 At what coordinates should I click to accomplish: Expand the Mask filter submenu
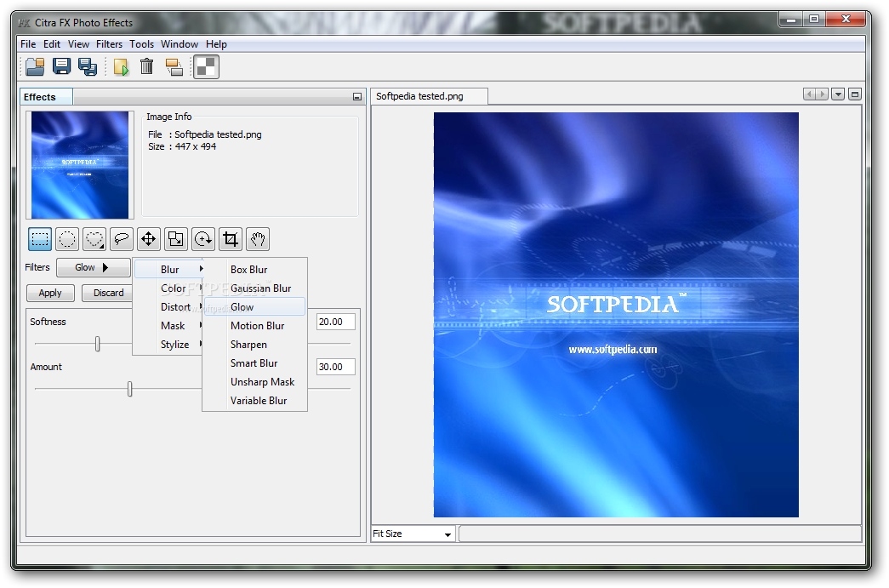(x=168, y=325)
